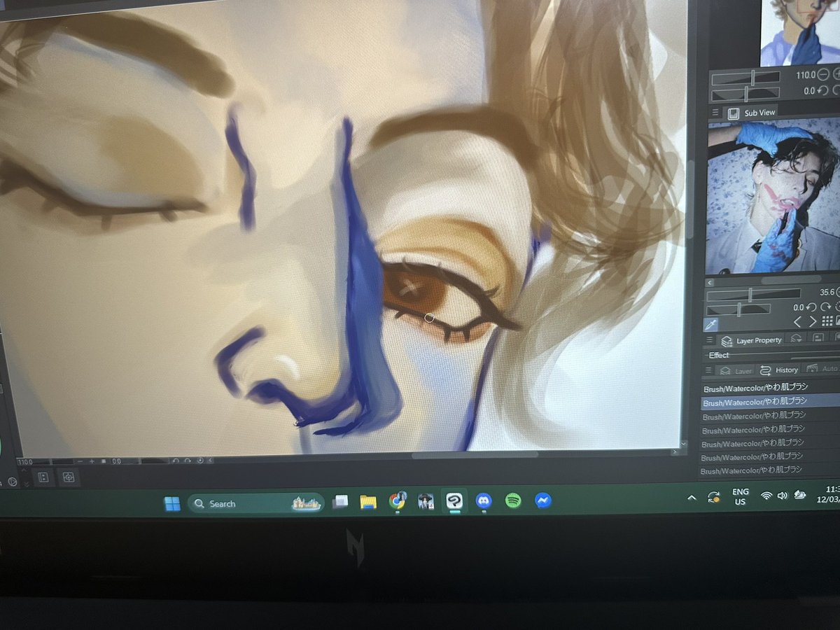The width and height of the screenshot is (840, 630).
Task: Adjust Navigator zoom slider at 110.0
Action: [x=745, y=78]
